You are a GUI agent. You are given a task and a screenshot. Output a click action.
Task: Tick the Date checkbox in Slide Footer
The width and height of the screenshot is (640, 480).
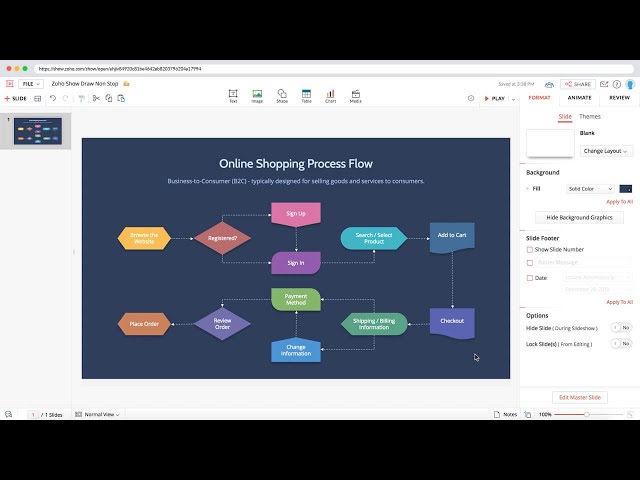(530, 277)
